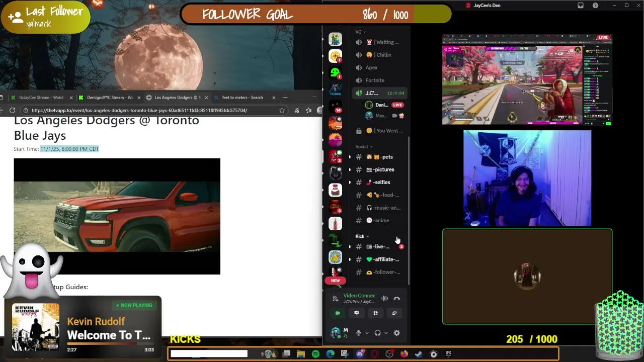The height and width of the screenshot is (362, 644).
Task: Open the Apex Legends live stream thumbnail
Action: point(527,79)
